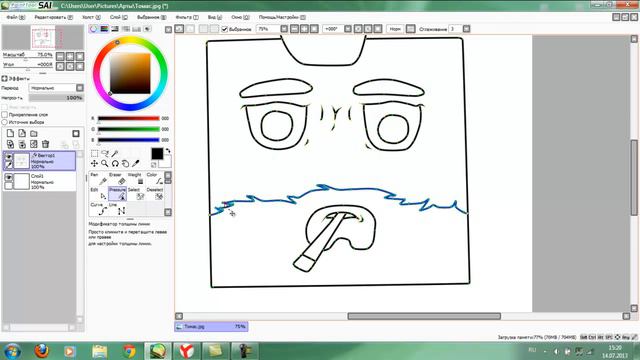Toggle the swatches panel icon

pos(136,29)
